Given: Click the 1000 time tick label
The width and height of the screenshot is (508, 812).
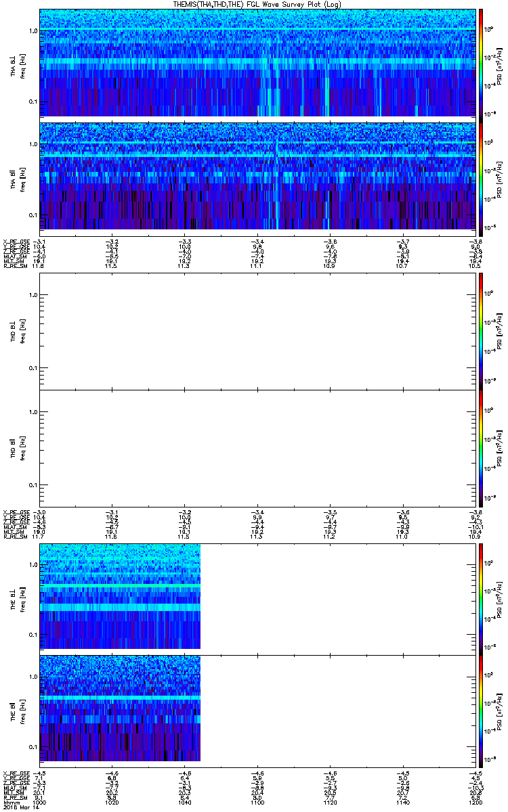Looking at the screenshot, I should point(40,802).
